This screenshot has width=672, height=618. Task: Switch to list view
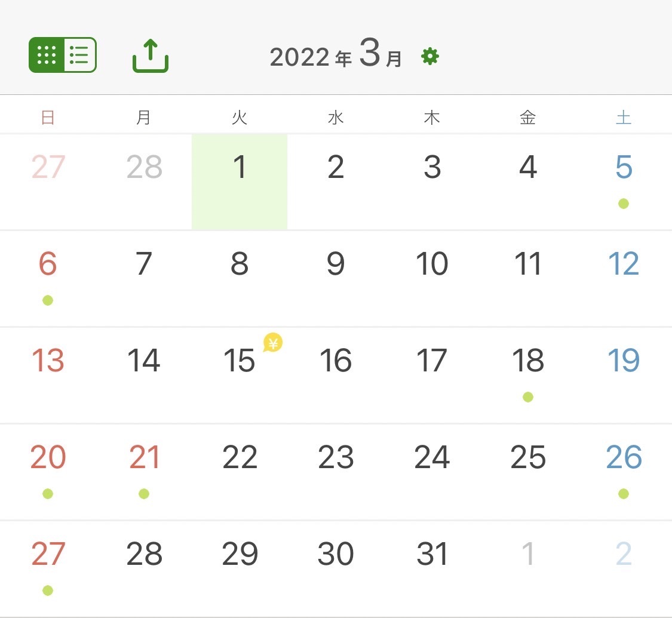(79, 55)
